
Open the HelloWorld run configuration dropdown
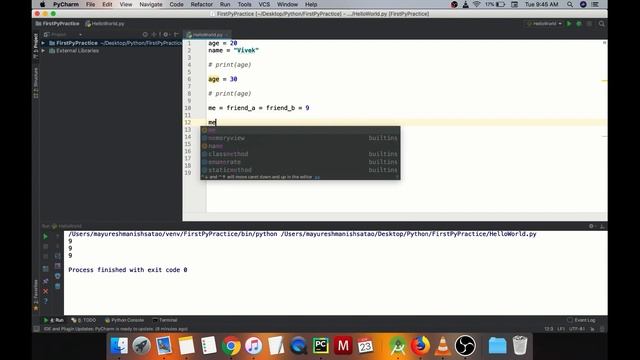544,24
